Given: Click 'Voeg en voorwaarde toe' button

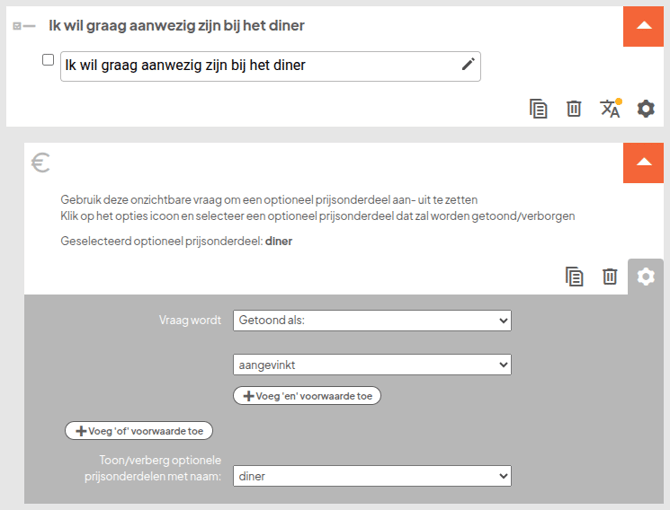Looking at the screenshot, I should coord(307,396).
